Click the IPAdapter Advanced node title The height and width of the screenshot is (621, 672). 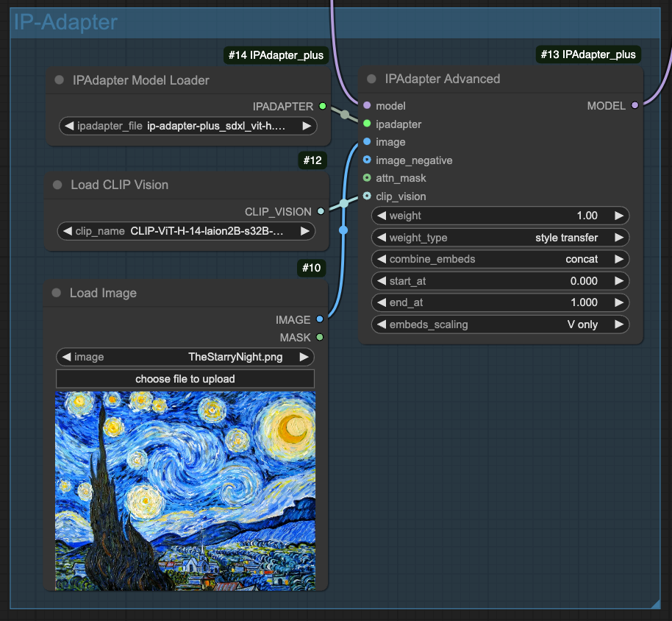(x=443, y=79)
